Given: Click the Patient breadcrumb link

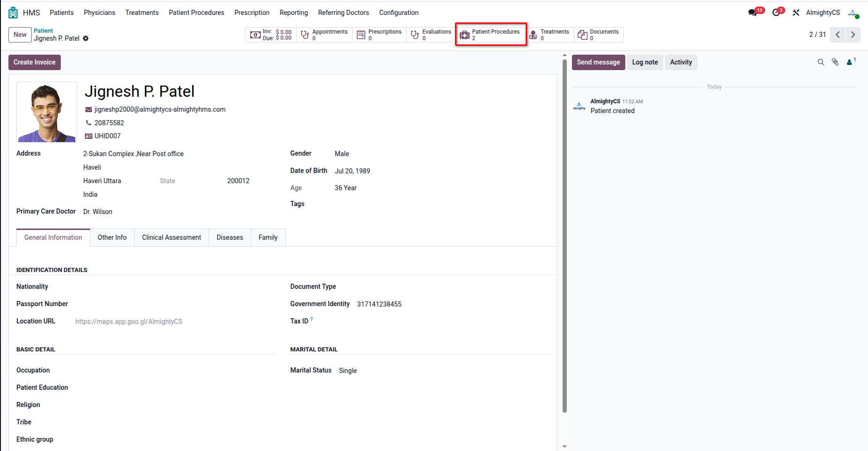Looking at the screenshot, I should click(43, 31).
